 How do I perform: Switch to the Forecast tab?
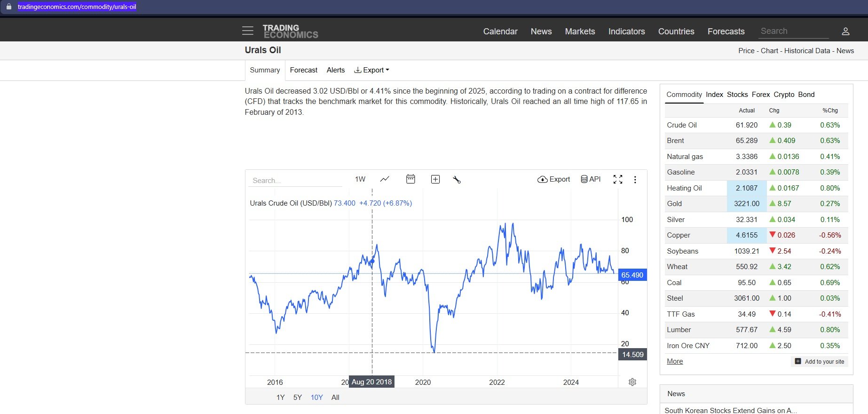coord(303,70)
